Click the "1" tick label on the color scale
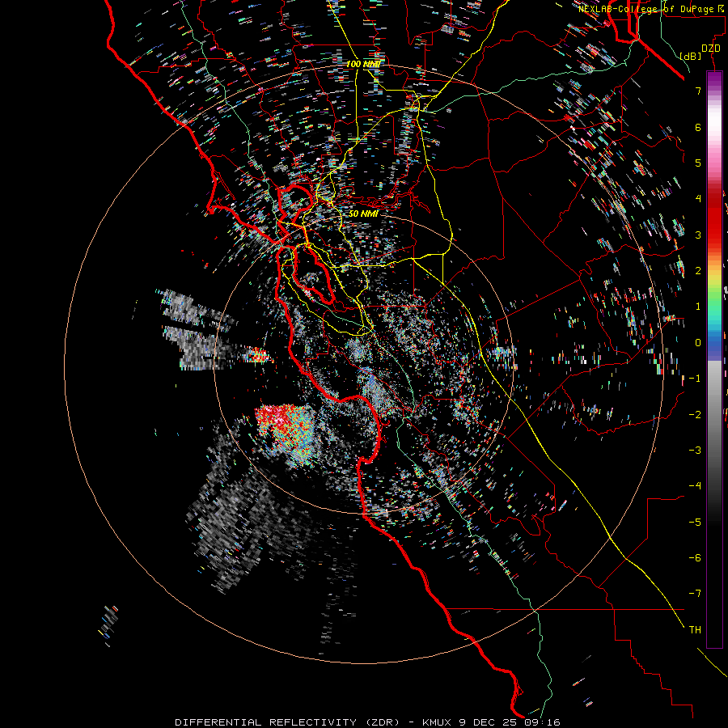This screenshot has height=728, width=728. pyautogui.click(x=698, y=307)
